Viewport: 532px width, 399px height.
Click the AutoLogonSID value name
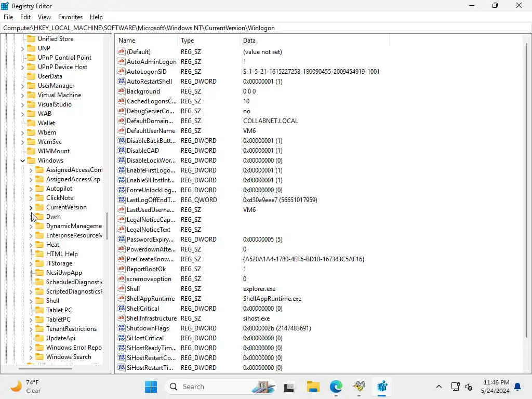click(147, 72)
